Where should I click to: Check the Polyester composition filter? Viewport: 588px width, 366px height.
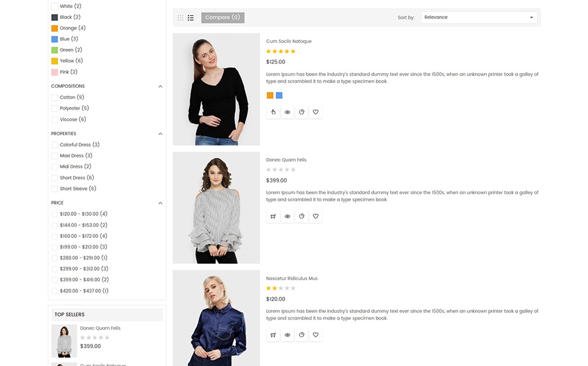point(54,109)
